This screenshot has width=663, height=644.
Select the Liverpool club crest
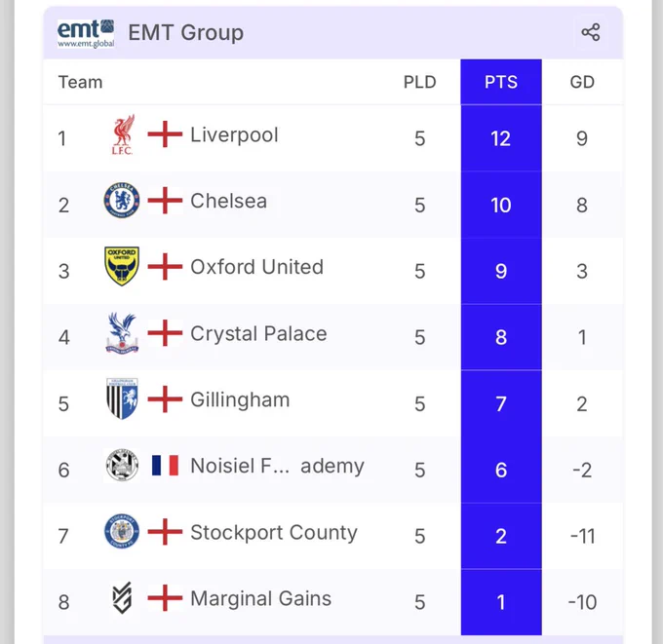coord(122,134)
